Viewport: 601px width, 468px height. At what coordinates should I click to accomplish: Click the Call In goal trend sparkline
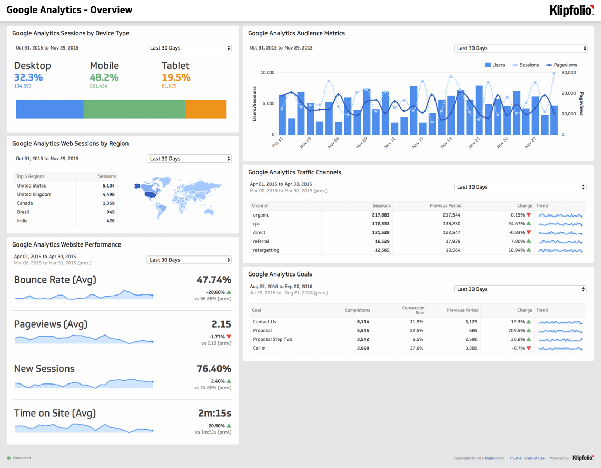(x=560, y=348)
